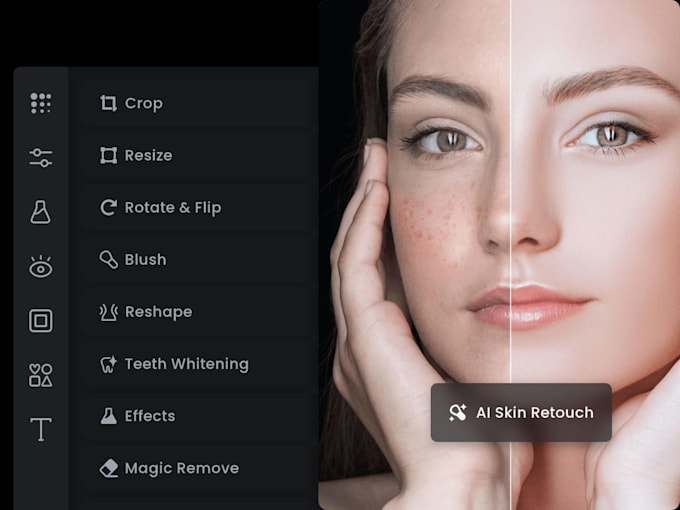Click the Reshape body icon
The width and height of the screenshot is (680, 510).
point(108,312)
